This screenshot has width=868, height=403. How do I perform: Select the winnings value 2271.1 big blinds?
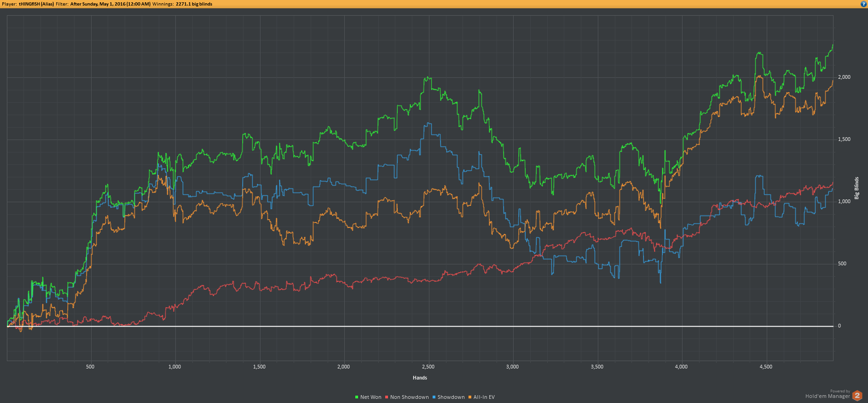194,4
